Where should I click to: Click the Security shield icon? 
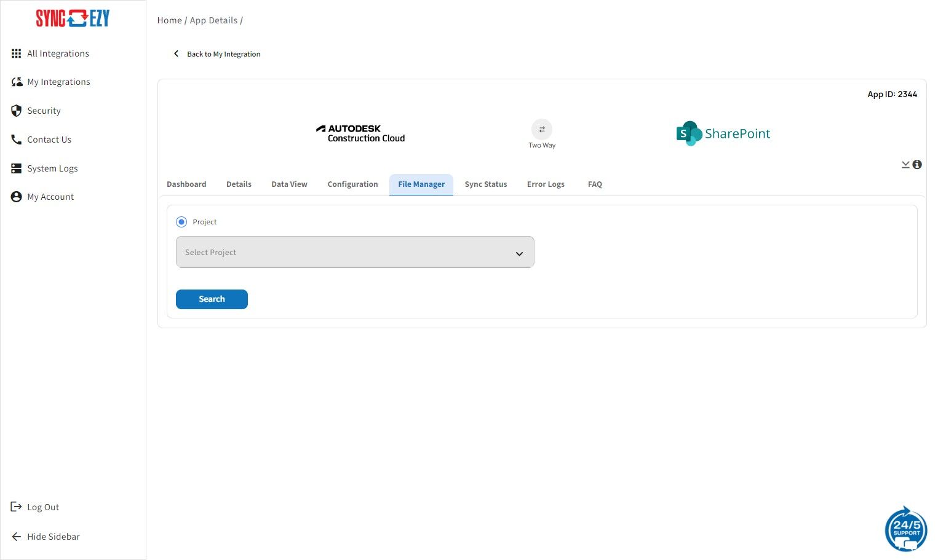(17, 111)
